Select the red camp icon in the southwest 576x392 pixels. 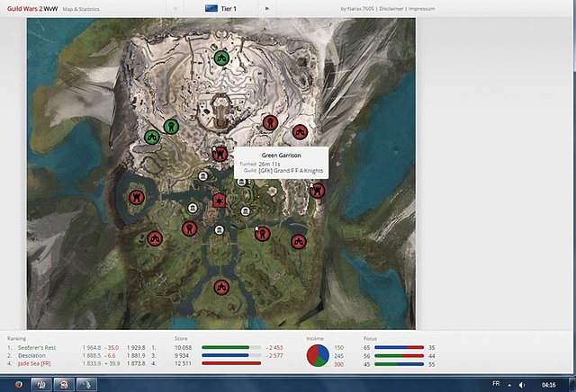[155, 239]
